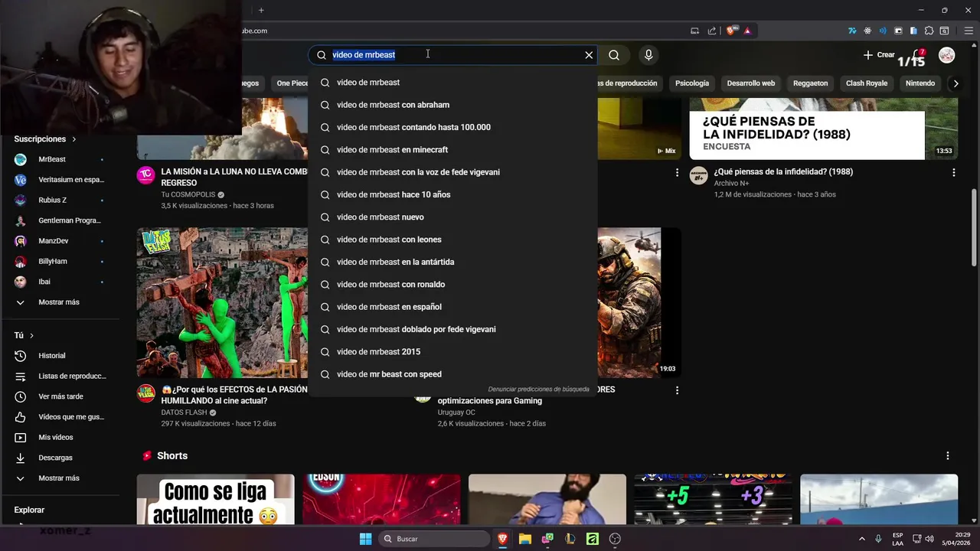Select the One Piece filter chip
The height and width of the screenshot is (551, 980).
pos(291,83)
